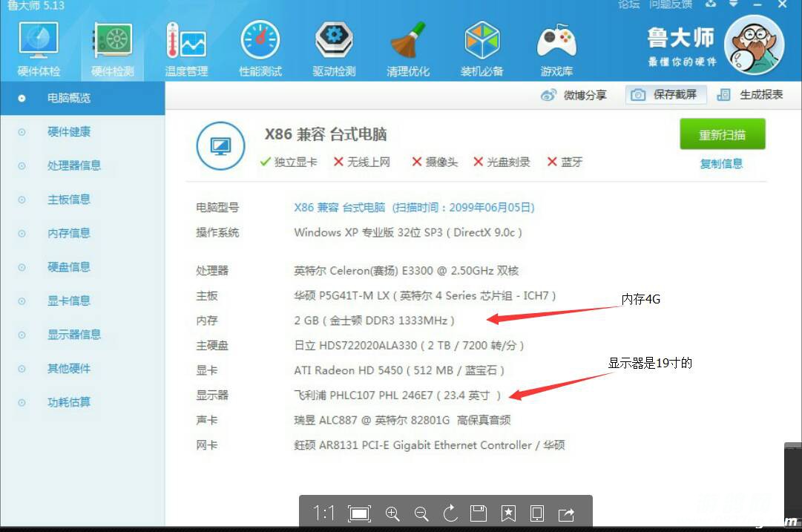
Task: Click the 鲁大师 mascot avatar
Action: pyautogui.click(x=755, y=45)
